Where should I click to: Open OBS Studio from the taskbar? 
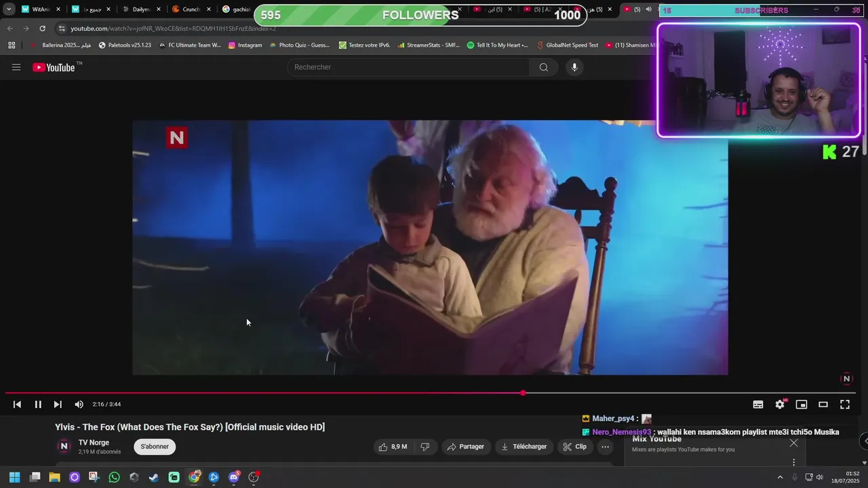point(254,477)
